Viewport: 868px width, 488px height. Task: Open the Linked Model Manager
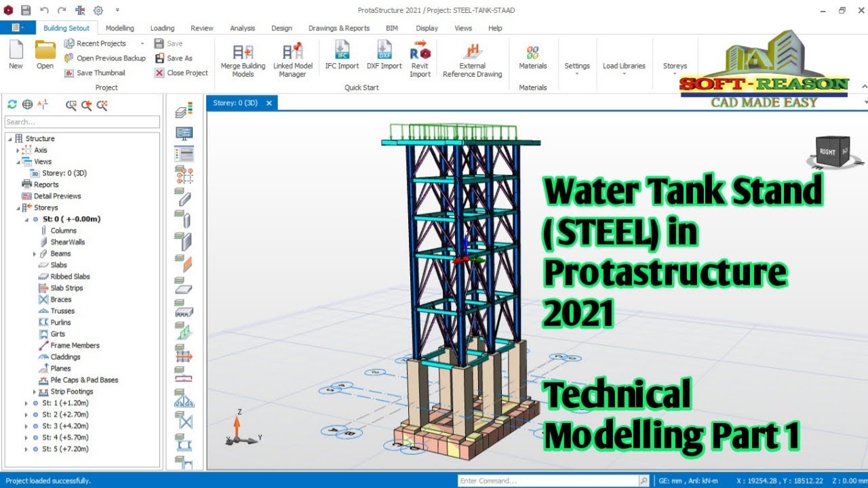pos(293,61)
